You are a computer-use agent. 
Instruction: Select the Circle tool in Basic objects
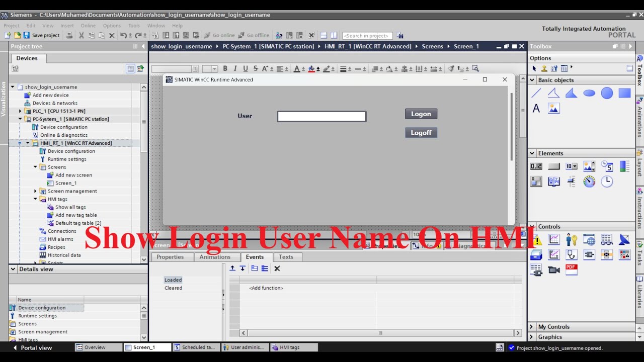point(607,93)
